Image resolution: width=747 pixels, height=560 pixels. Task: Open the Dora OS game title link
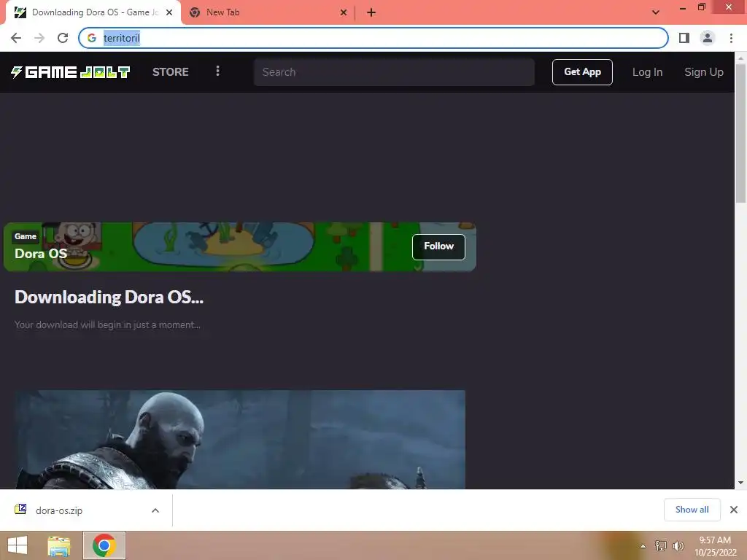41,253
